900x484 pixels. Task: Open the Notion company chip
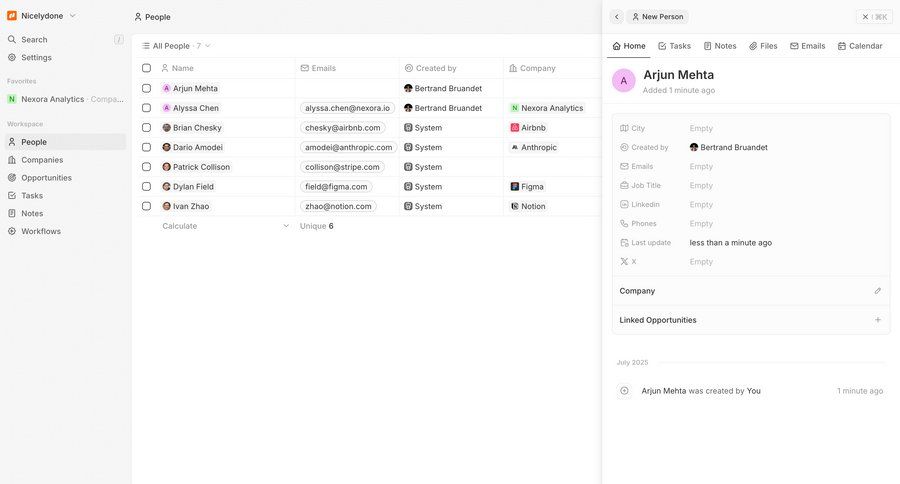click(528, 206)
